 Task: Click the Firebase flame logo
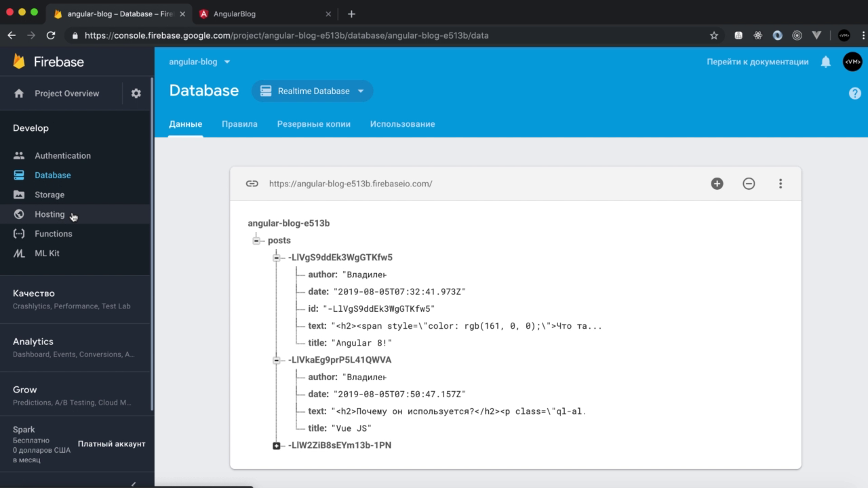(x=19, y=62)
